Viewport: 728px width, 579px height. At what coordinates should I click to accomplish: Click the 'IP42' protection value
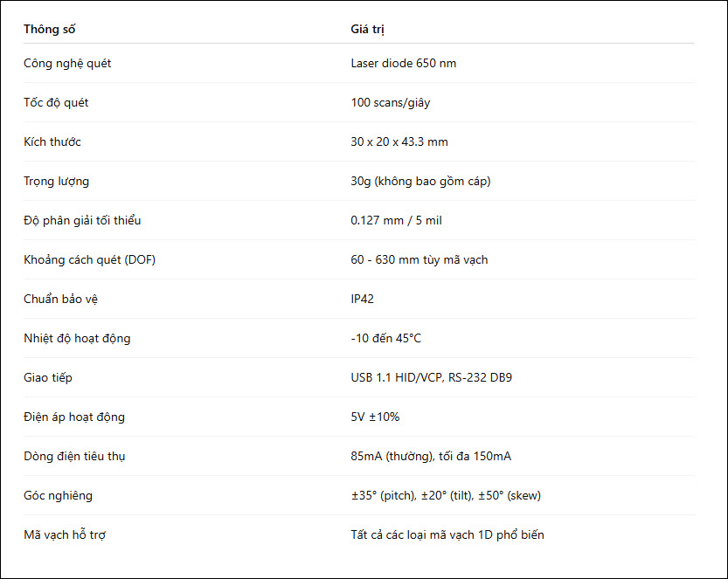[x=362, y=299]
